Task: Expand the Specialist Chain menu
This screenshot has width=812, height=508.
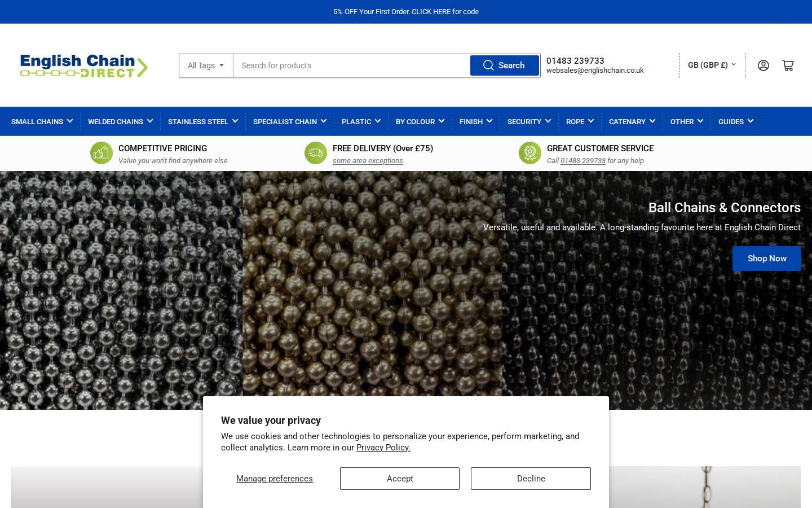Action: click(290, 121)
